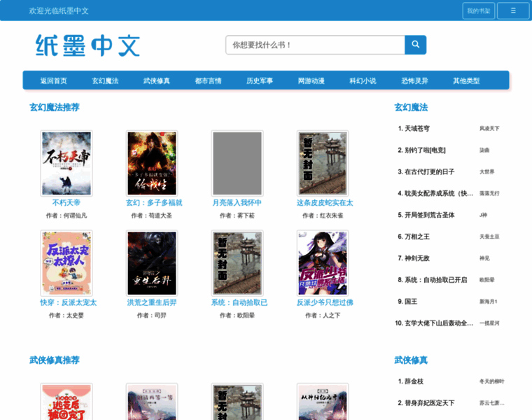This screenshot has height=420, width=532.
Task: Go to 返回首页 in navigation
Action: pyautogui.click(x=54, y=80)
